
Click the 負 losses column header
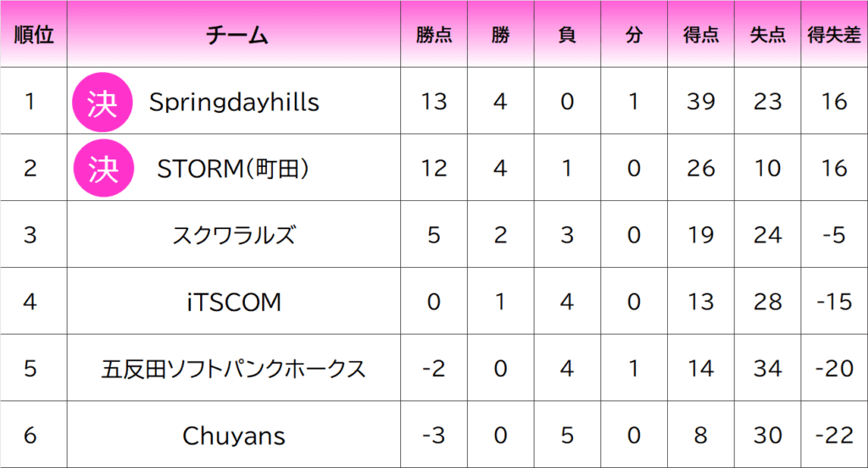pos(567,35)
